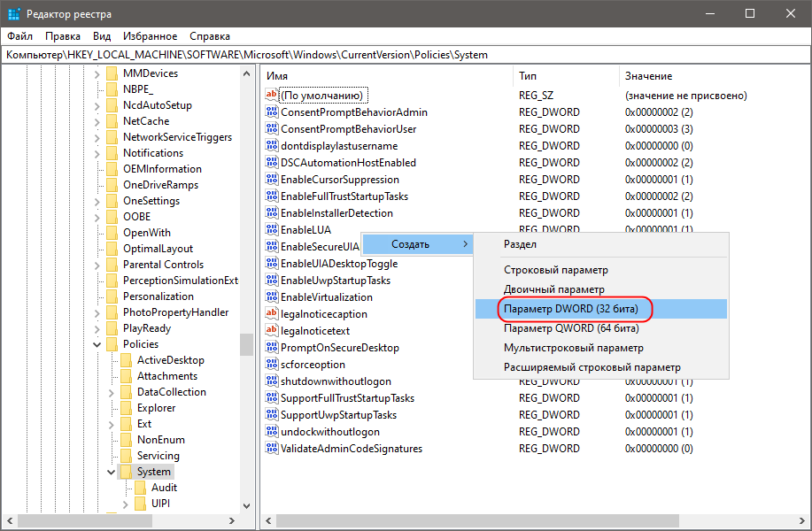Select the NonEnum tree item

point(160,440)
